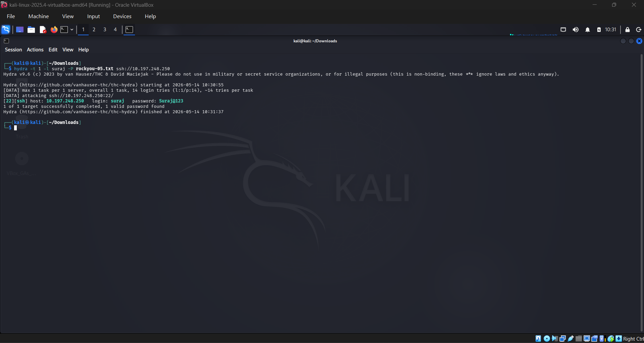The image size is (644, 343).
Task: Click the VirtualBox hard disk activity icon
Action: (x=538, y=339)
